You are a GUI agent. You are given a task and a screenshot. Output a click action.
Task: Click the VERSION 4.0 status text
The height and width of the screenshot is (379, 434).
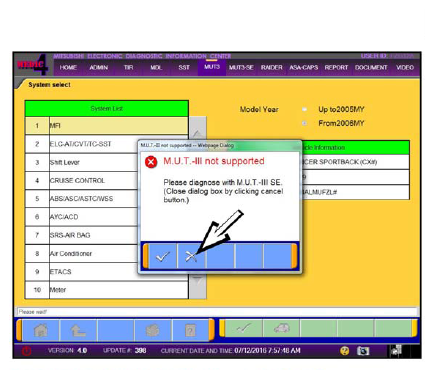pyautogui.click(x=67, y=351)
